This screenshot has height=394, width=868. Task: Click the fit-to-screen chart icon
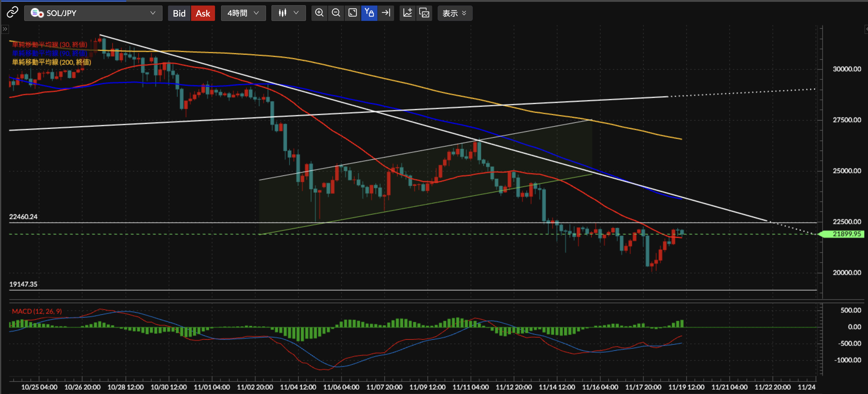click(x=353, y=13)
